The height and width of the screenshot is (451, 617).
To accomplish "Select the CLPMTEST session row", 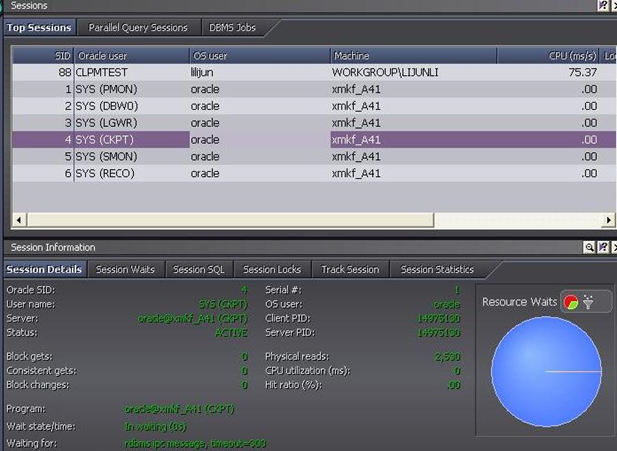I will pos(314,72).
